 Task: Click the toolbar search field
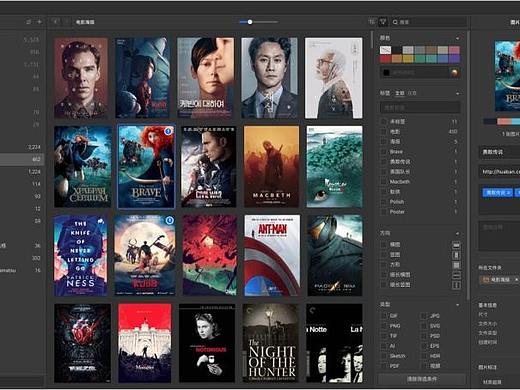pos(429,22)
